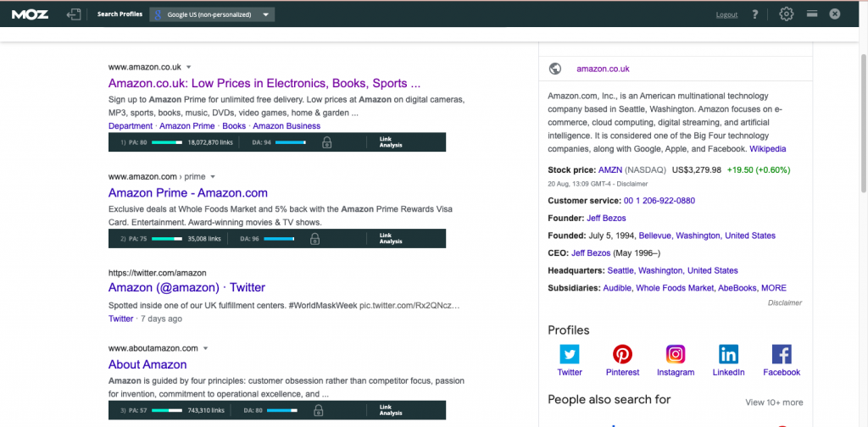The image size is (868, 427).
Task: Click the AMZN stock ticker link
Action: point(610,169)
